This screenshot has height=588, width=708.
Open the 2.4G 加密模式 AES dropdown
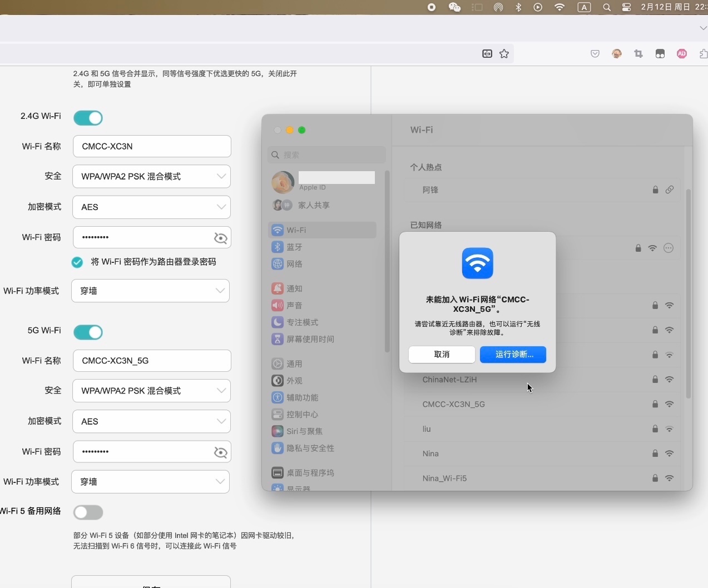[x=151, y=207]
